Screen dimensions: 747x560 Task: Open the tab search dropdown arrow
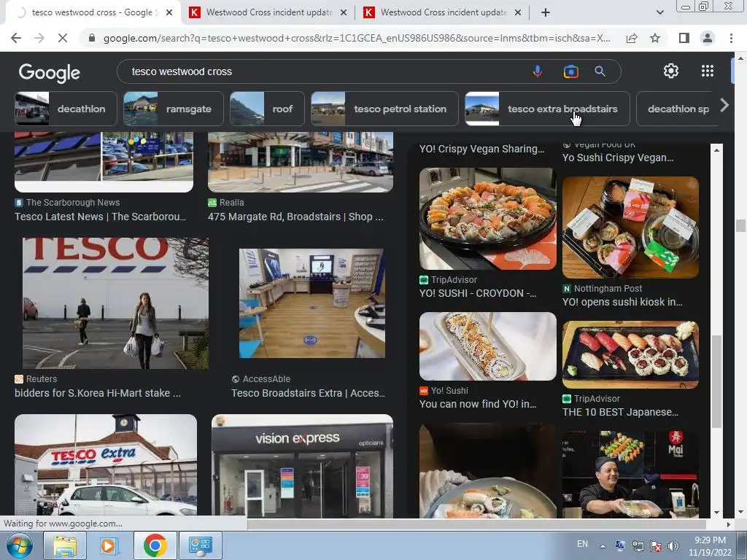(x=659, y=12)
